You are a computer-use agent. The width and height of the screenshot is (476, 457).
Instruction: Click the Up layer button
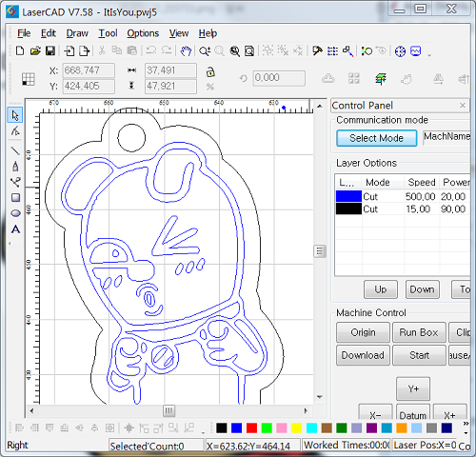coord(381,289)
